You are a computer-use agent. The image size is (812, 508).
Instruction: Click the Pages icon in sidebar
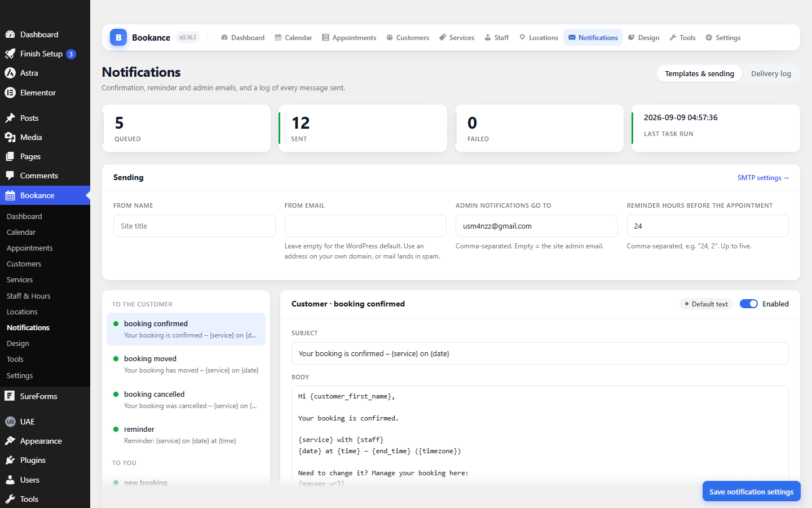[10, 156]
